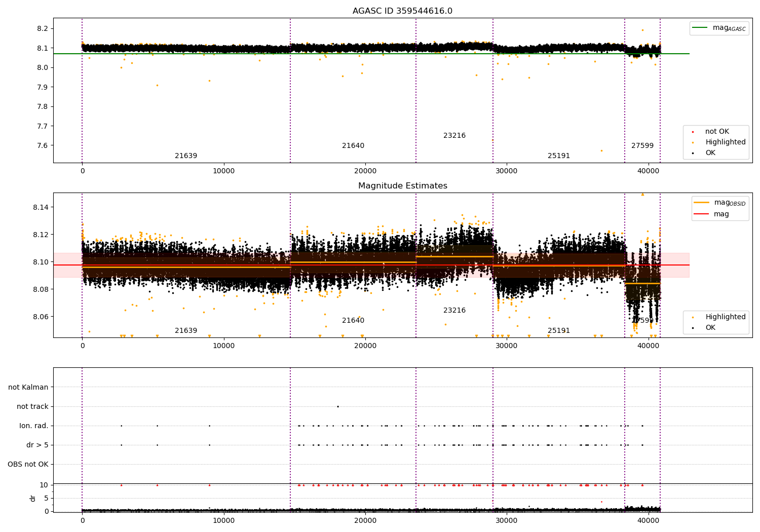Click the 5 tick on the dr axis
This screenshot has height=532, width=760.
[x=46, y=499]
